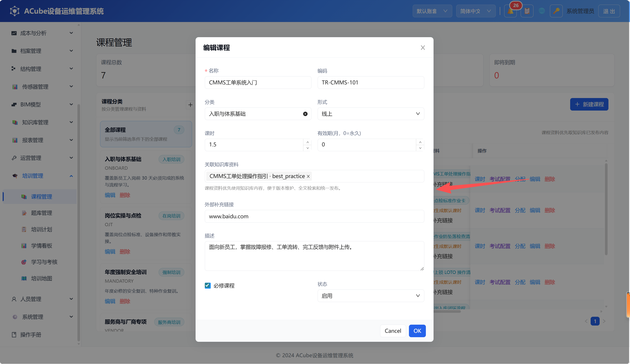Remove the CMMS工单处理操作指引 tag
Image resolution: width=630 pixels, height=364 pixels.
coord(308,176)
